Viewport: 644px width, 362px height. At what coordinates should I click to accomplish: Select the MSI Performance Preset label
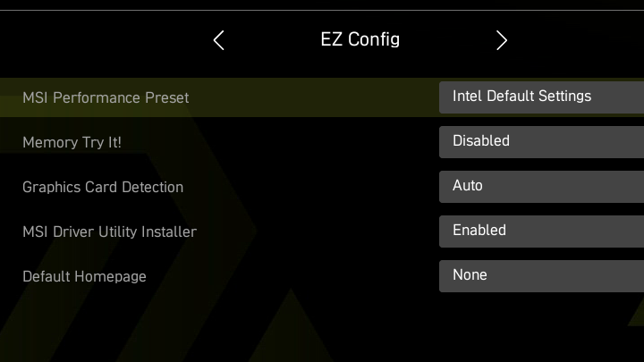(x=106, y=97)
